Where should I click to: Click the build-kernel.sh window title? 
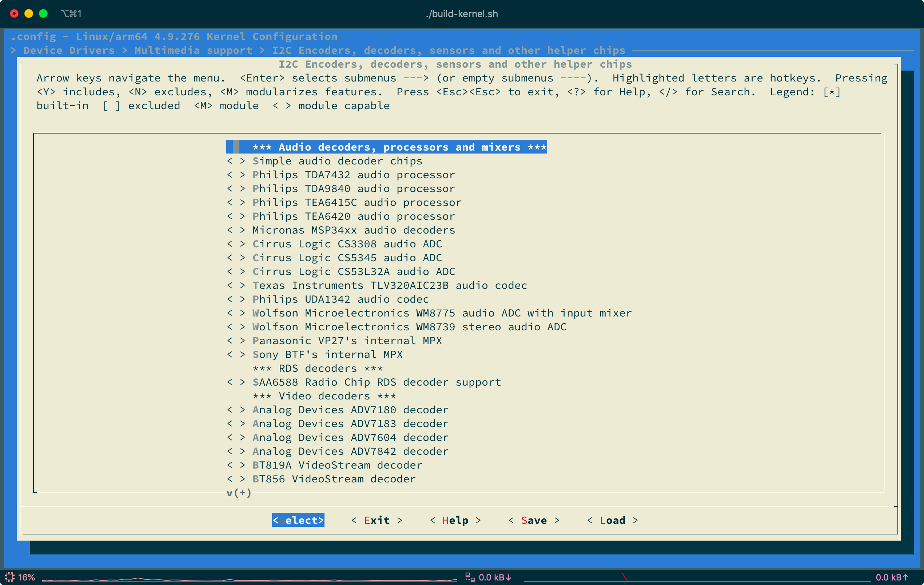tap(462, 14)
